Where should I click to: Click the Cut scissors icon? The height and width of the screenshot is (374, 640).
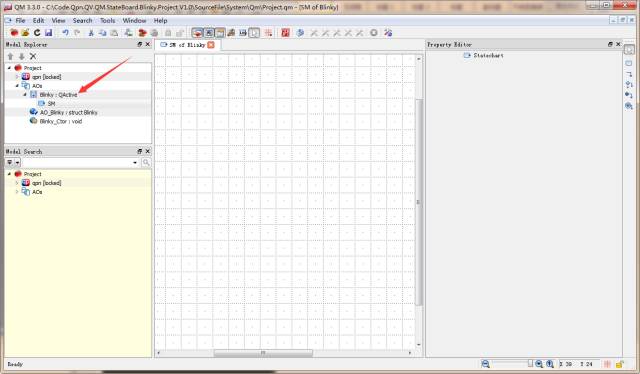pos(91,33)
